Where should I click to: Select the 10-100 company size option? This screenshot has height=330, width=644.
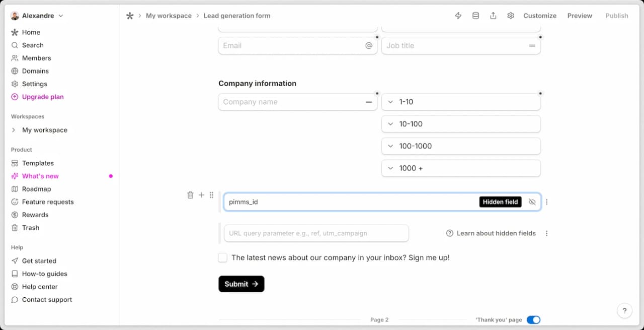[461, 124]
